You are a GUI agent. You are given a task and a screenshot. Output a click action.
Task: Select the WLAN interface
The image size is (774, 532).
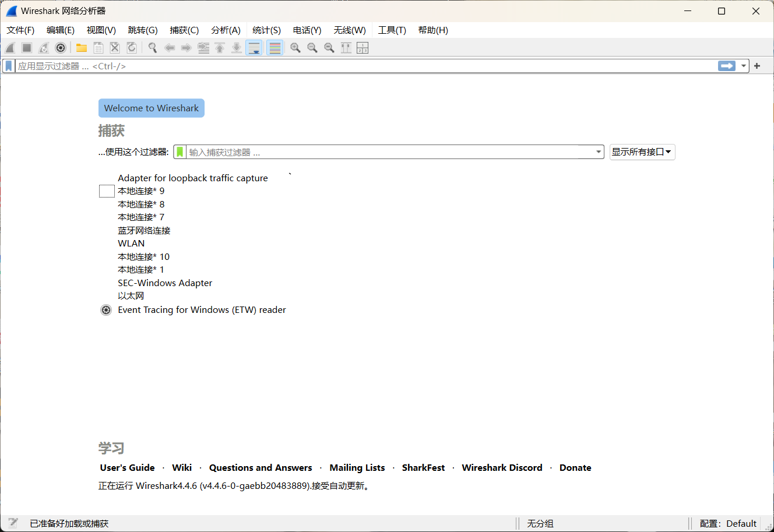coord(131,244)
